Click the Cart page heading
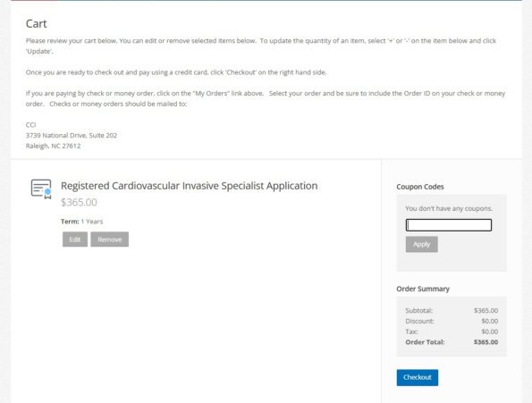 (37, 24)
